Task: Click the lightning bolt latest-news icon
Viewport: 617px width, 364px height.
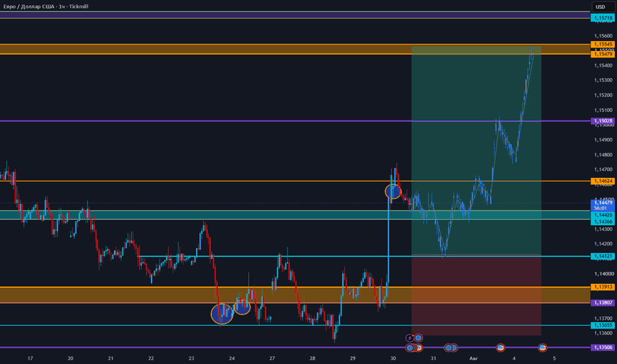Action: (x=410, y=338)
